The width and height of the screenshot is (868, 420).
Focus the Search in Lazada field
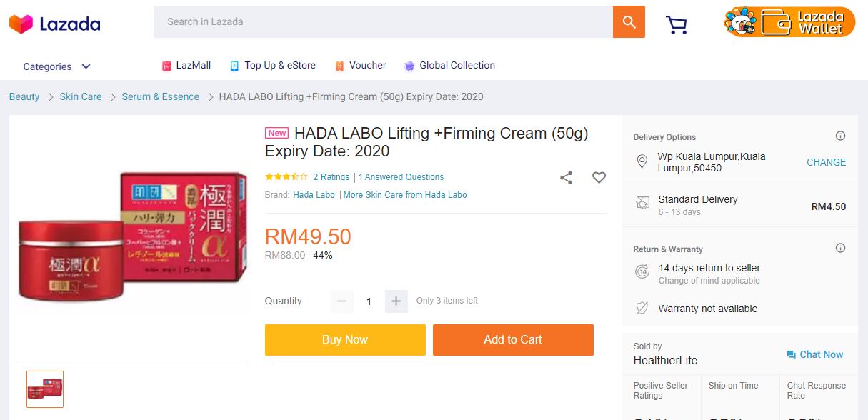[383, 22]
